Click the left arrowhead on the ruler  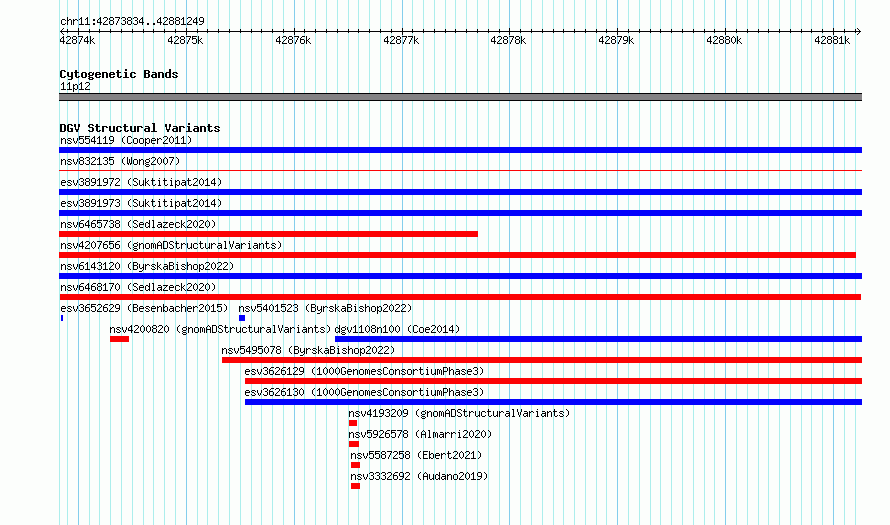[62, 31]
